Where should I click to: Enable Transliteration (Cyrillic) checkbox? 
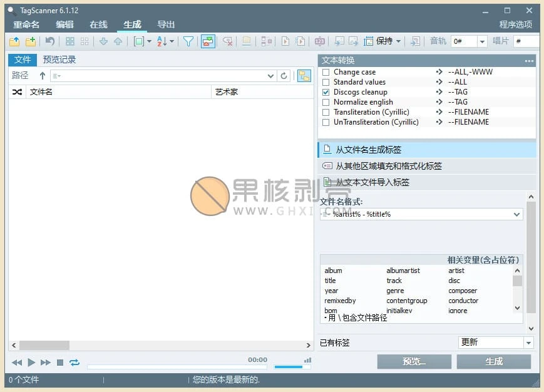click(x=326, y=112)
